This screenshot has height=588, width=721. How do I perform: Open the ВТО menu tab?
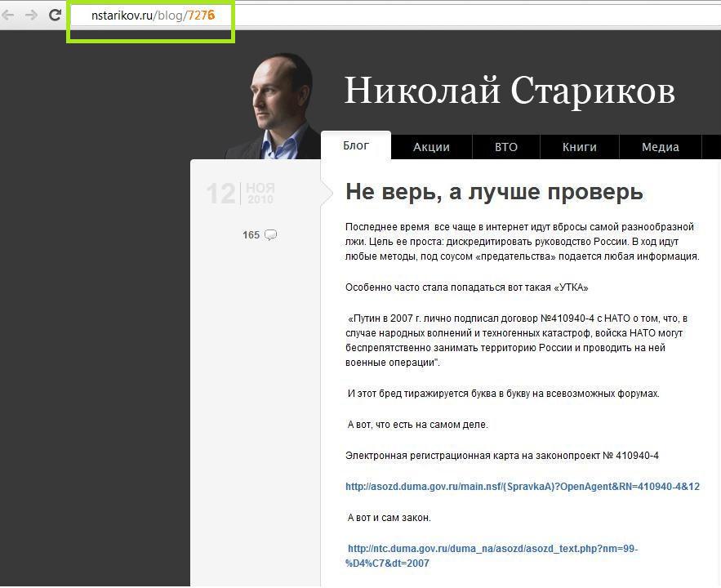[505, 147]
